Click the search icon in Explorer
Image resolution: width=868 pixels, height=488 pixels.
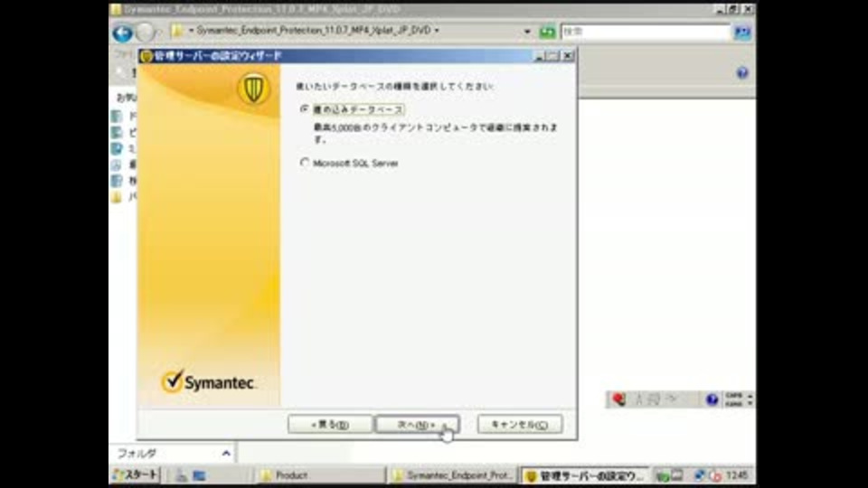click(x=742, y=33)
